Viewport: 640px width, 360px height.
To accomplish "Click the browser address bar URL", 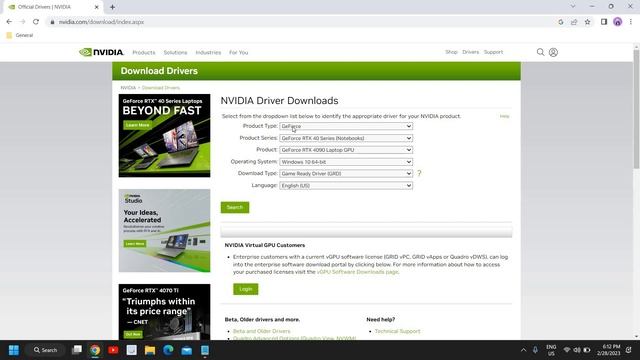I will point(101,22).
